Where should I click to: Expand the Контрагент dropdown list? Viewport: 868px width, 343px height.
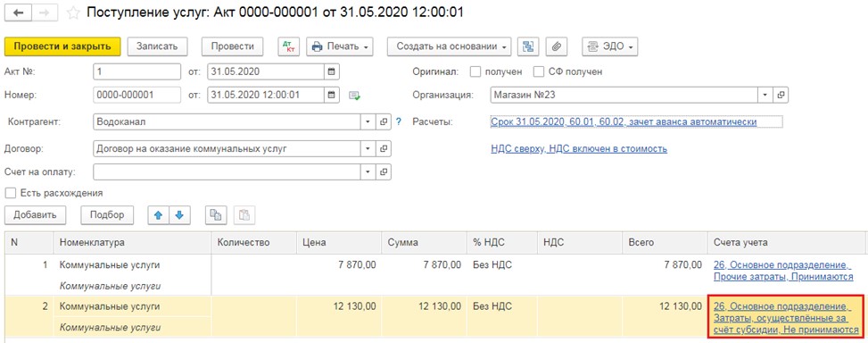pos(368,121)
